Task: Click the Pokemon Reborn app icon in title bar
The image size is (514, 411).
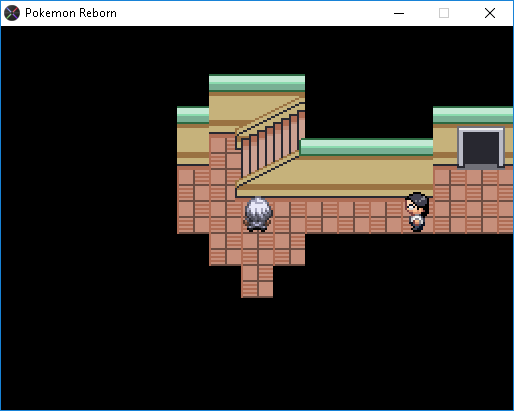Action: coord(12,13)
